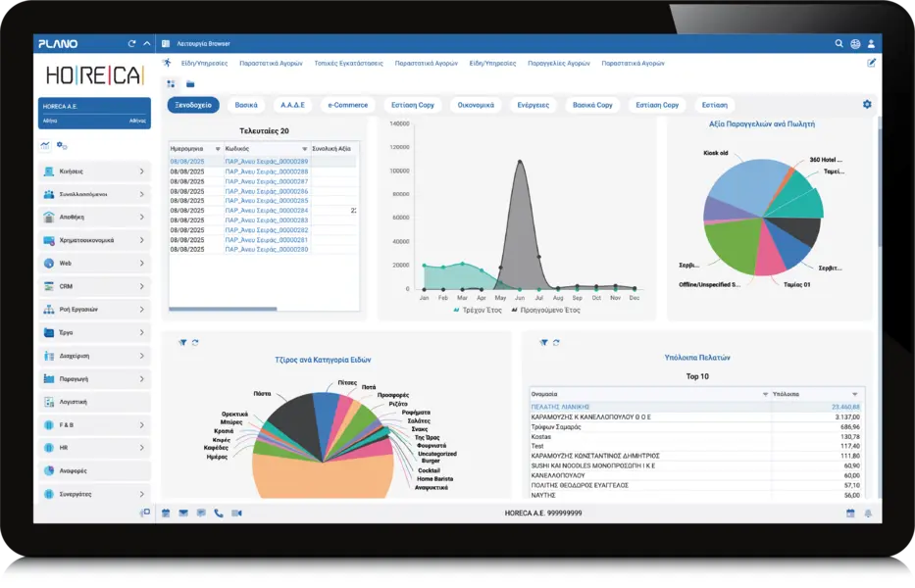
Task: Open document ΠΑΡ_Άνευ Σειράς_00000284
Action: click(267, 211)
